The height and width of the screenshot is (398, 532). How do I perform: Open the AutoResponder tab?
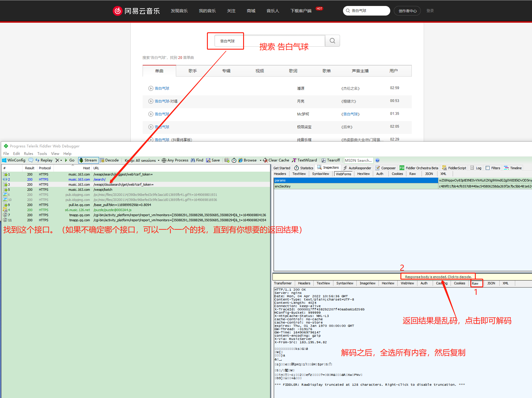(x=357, y=168)
